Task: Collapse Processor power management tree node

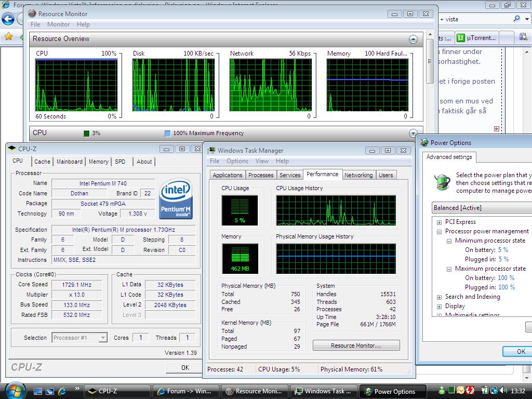Action: pos(439,232)
